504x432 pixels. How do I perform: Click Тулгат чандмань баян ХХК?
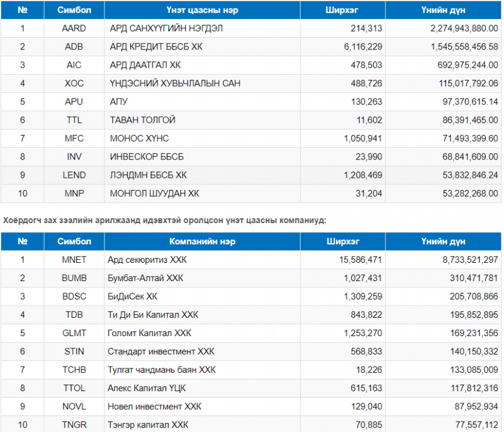[x=162, y=369]
